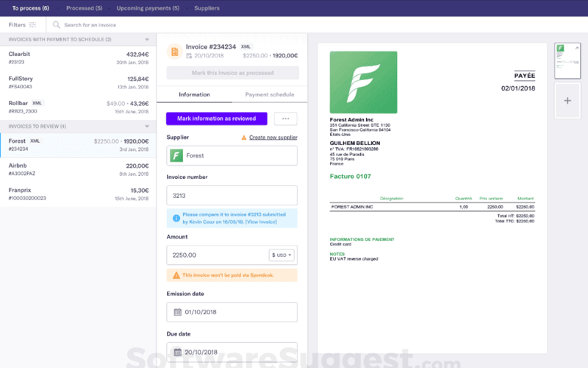Click the Supplier field showing Forest

coord(232,155)
